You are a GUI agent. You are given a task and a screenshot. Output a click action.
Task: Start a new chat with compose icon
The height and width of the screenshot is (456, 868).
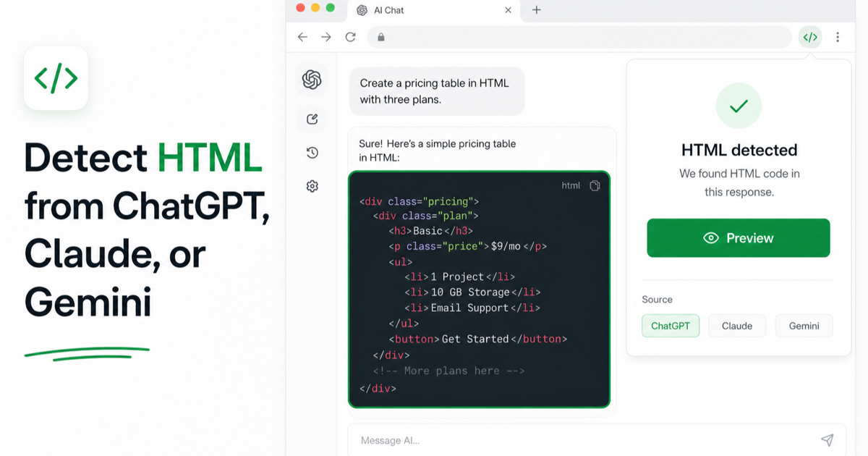(x=312, y=119)
